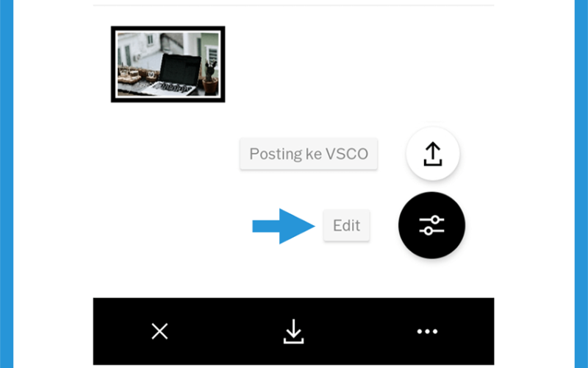
Task: Cancel selection via bottom-bar cross
Action: pyautogui.click(x=159, y=331)
